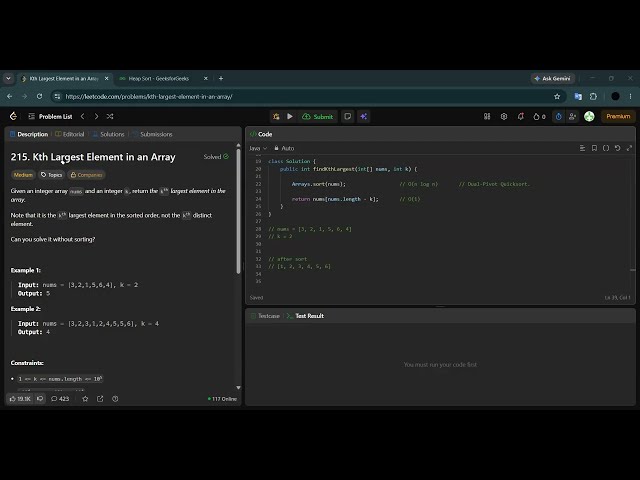Close the Heap Sort browser tab
The width and height of the screenshot is (640, 480).
pos(206,78)
